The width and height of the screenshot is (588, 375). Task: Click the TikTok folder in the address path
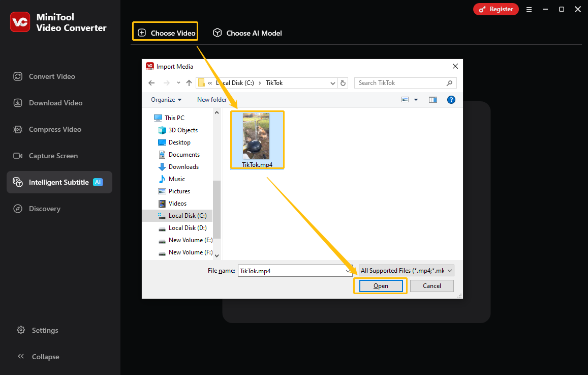[x=274, y=83]
